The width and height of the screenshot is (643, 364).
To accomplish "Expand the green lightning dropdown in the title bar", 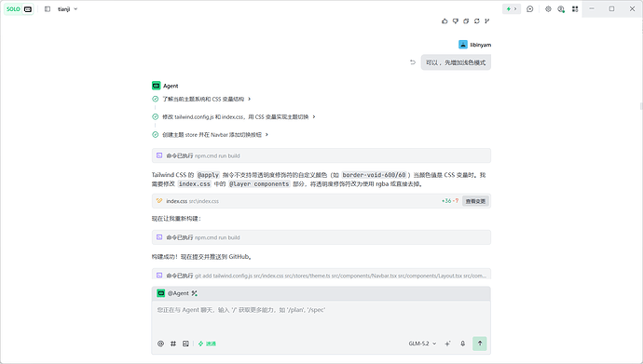I will coord(512,9).
